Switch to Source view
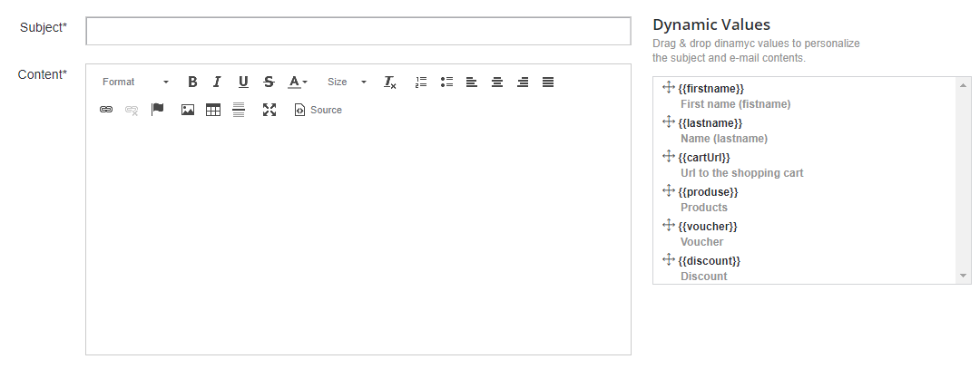This screenshot has width=980, height=369. [x=318, y=110]
